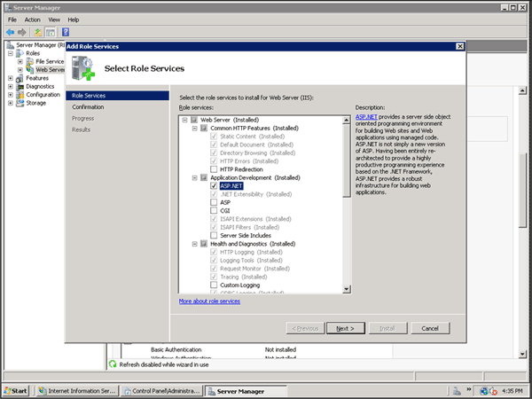
Task: Expand the Configuration tree node
Action: (x=11, y=95)
